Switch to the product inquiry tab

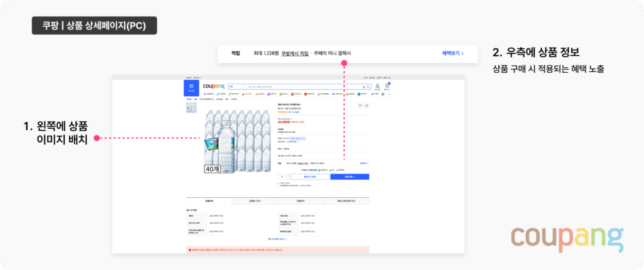(x=301, y=201)
